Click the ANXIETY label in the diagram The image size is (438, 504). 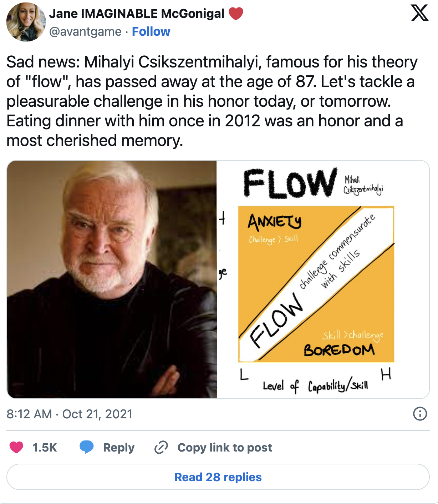tap(275, 222)
